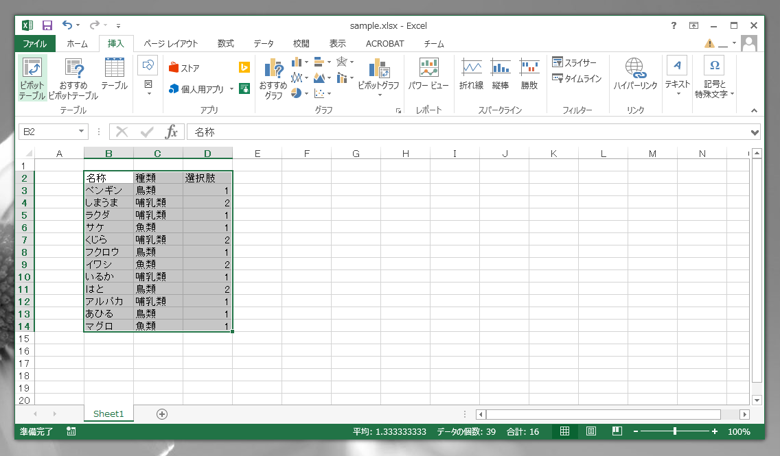Click the Undo button
The width and height of the screenshot is (780, 456).
point(67,25)
